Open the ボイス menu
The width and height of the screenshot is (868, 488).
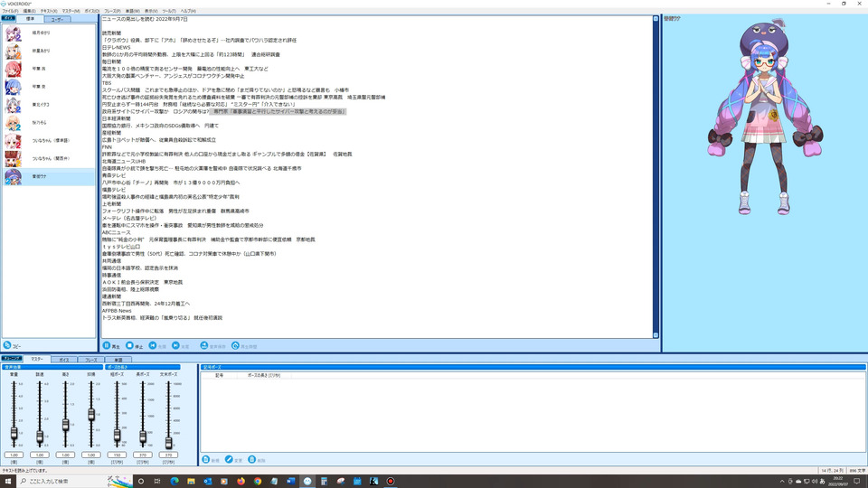point(92,11)
